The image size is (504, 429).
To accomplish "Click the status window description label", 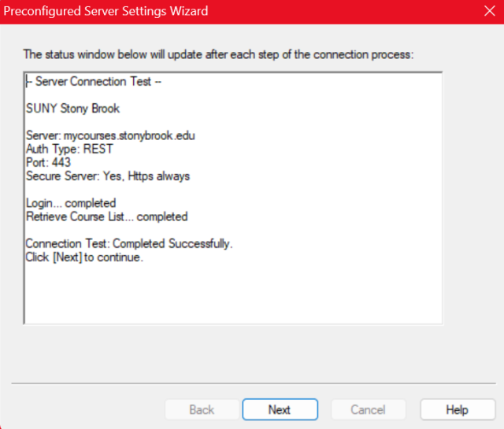I will [x=218, y=54].
